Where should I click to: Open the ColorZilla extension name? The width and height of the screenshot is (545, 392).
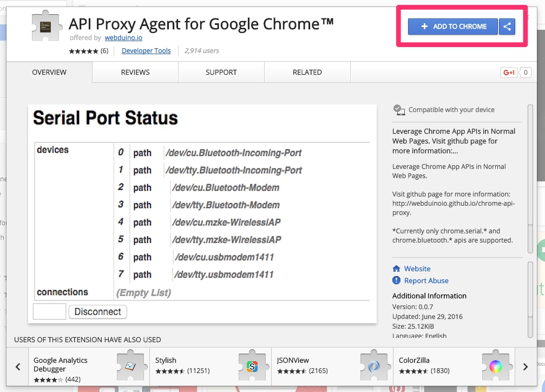414,361
